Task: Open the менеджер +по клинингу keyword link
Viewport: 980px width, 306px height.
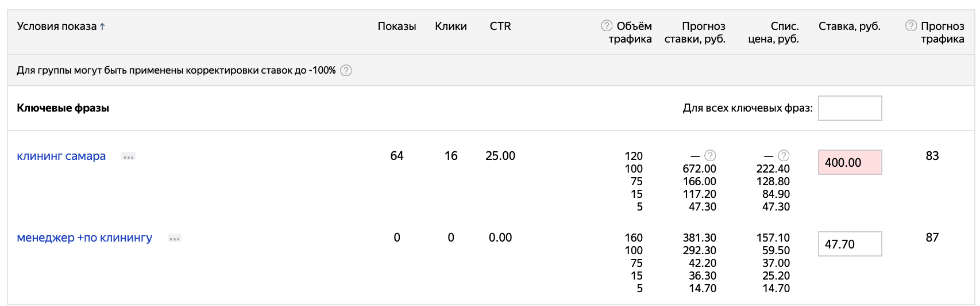Action: (84, 238)
